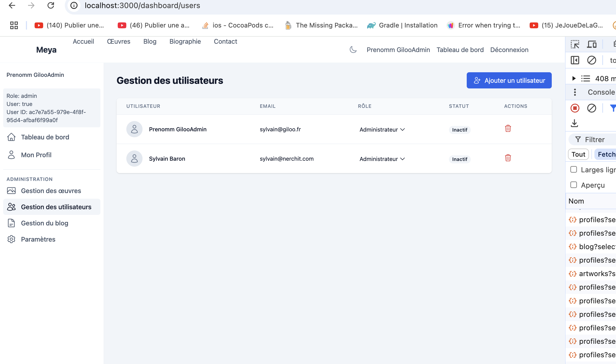
Task: Open the Gradle | Installation bookmark
Action: click(x=402, y=25)
